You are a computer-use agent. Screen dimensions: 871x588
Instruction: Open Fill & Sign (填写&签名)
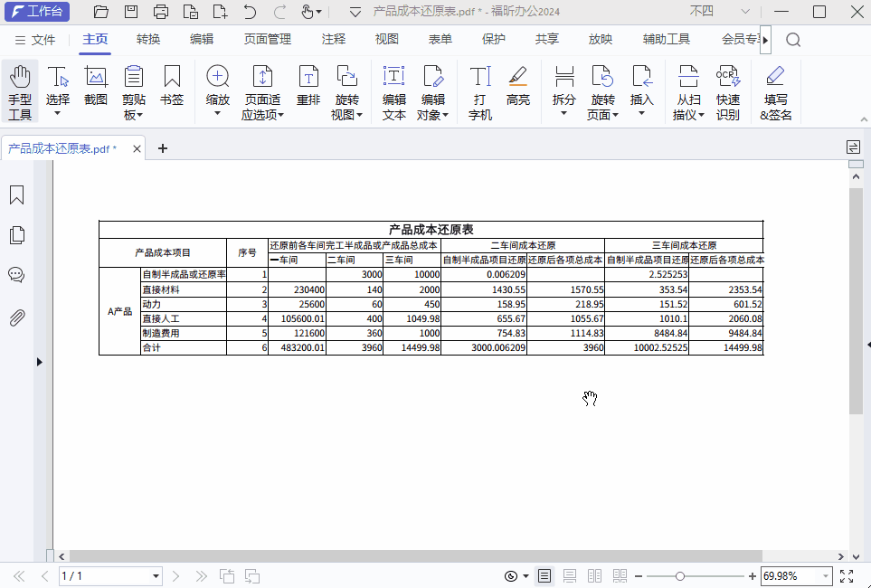(x=776, y=92)
